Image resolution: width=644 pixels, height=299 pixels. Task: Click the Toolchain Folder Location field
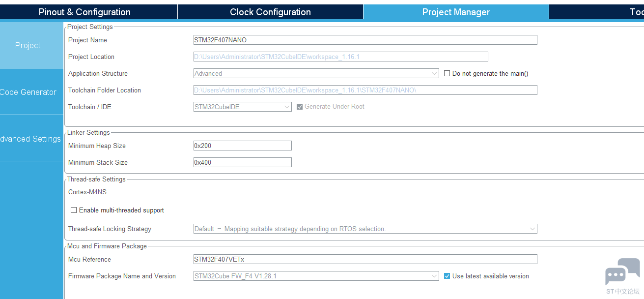365,90
